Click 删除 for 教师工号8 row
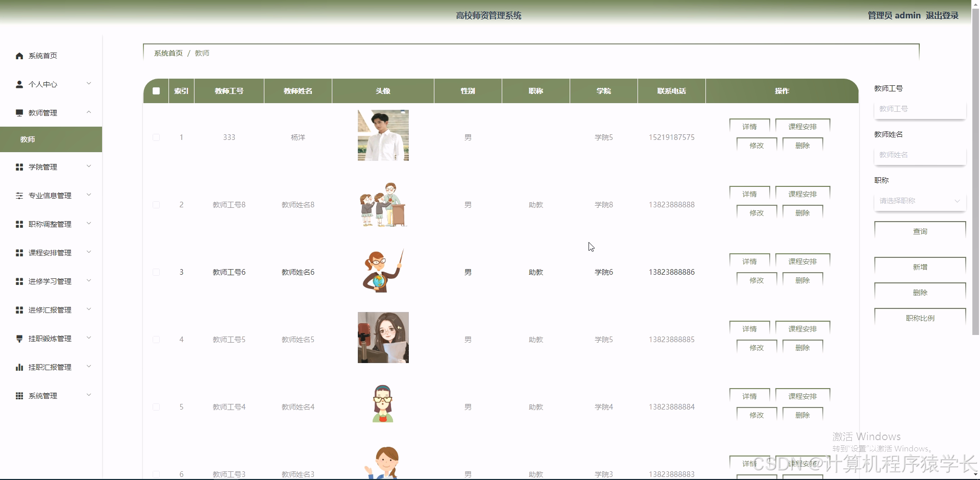This screenshot has height=480, width=980. (802, 213)
